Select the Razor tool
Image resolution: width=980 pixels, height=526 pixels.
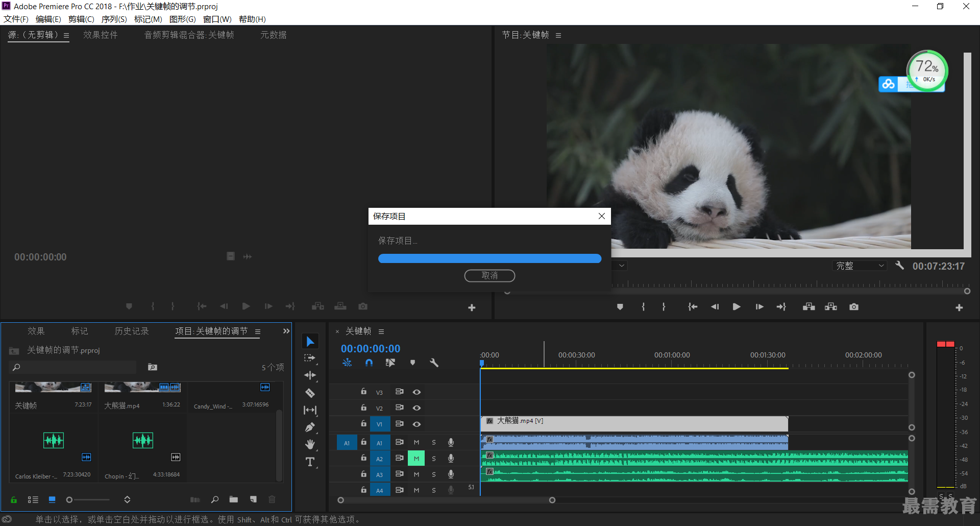310,393
